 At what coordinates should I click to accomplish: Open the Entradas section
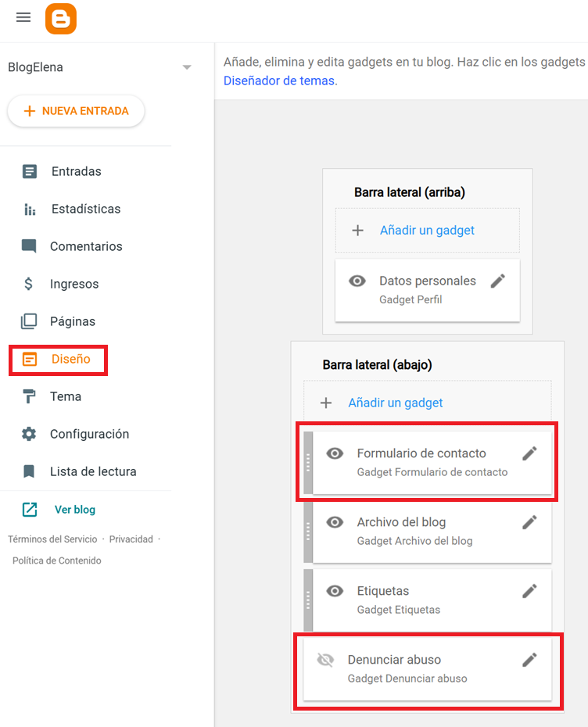point(76,171)
